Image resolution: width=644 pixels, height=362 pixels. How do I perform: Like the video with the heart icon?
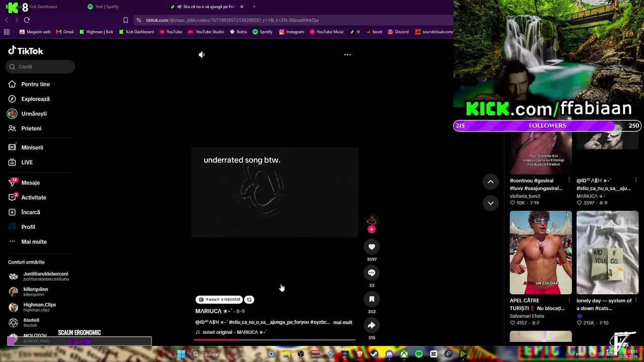pos(372,247)
